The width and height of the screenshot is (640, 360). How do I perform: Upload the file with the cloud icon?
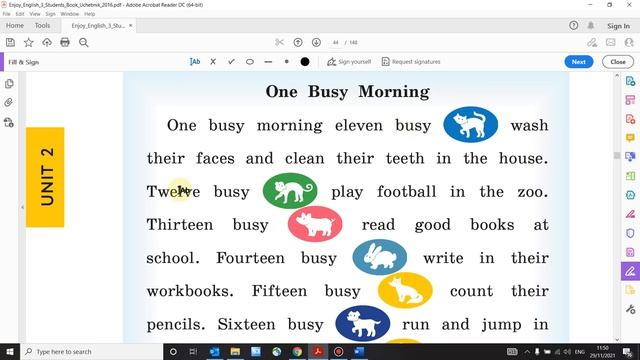click(47, 42)
